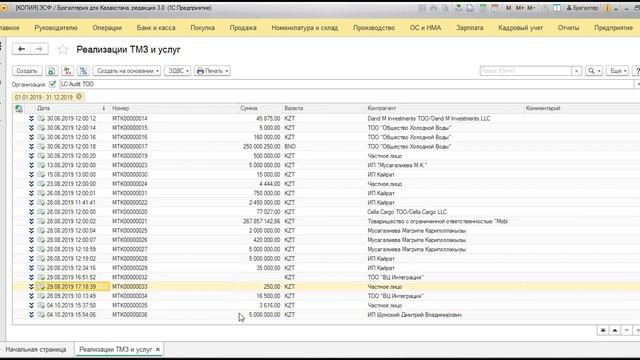Remove the 01.01.2019 - 31.12.2019 period filter
Image resolution: width=640 pixels, height=360 pixels.
pos(79,97)
